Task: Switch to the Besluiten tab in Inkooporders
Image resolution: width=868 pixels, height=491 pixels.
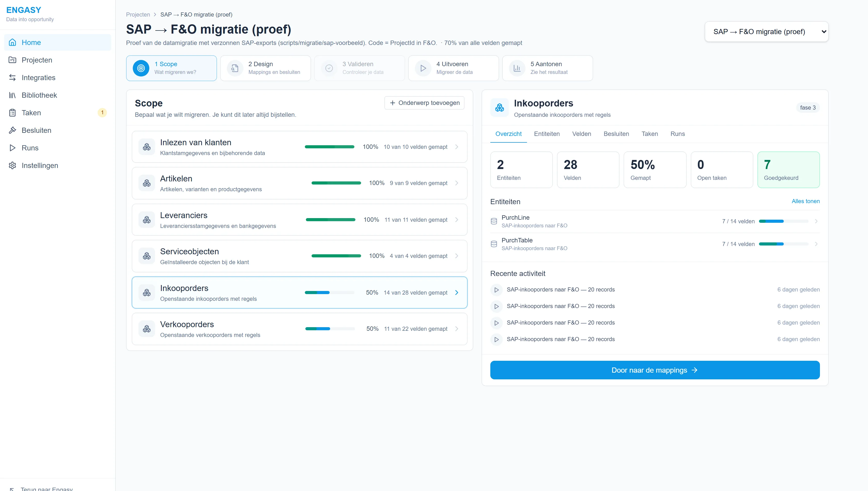Action: point(616,134)
